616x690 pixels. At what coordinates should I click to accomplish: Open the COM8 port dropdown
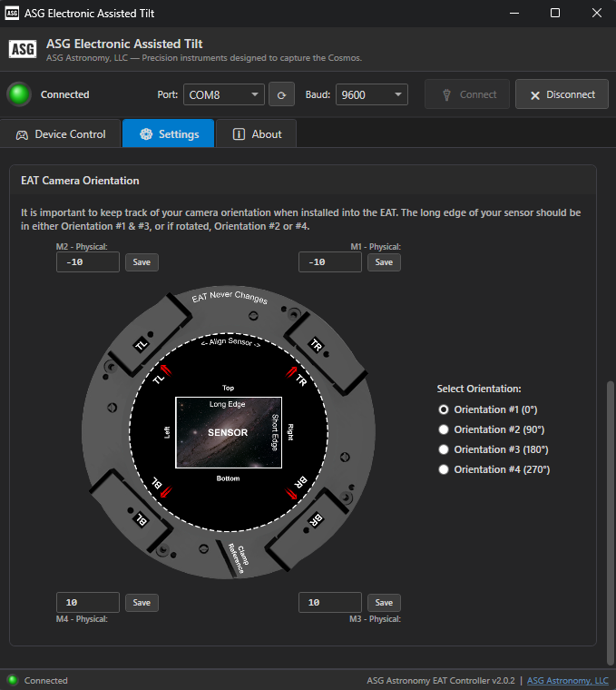coord(223,94)
